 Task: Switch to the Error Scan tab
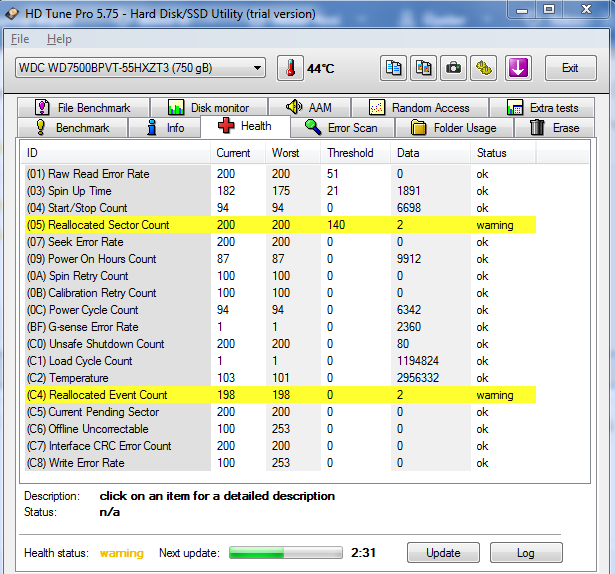(342, 128)
